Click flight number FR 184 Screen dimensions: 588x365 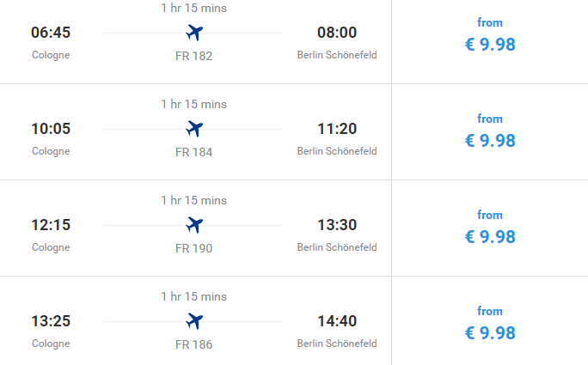pos(193,152)
